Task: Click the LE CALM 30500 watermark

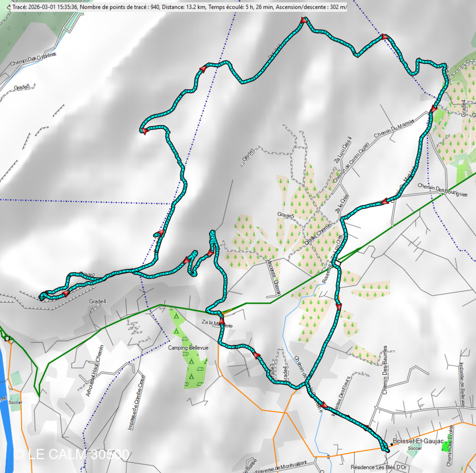Action: coord(72,454)
